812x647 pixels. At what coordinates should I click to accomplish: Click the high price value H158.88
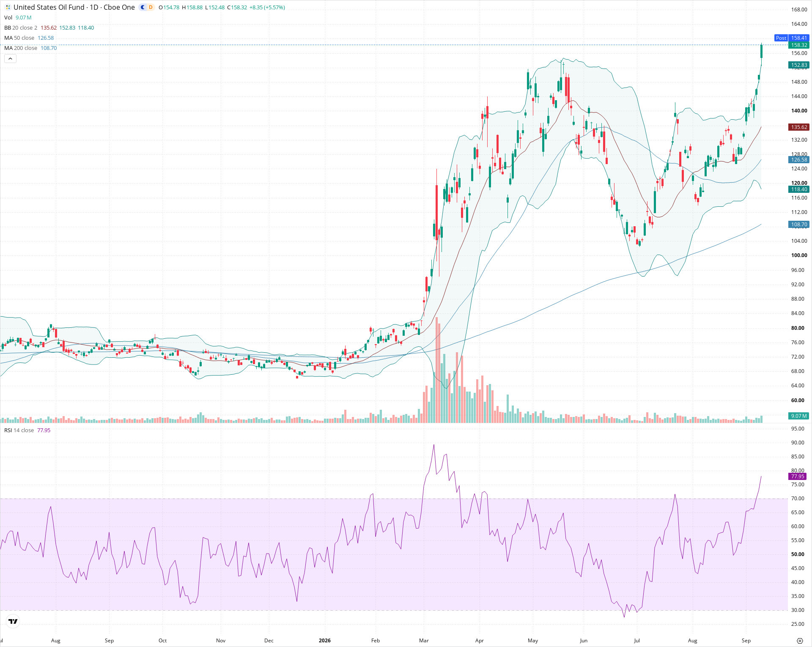[x=192, y=7]
